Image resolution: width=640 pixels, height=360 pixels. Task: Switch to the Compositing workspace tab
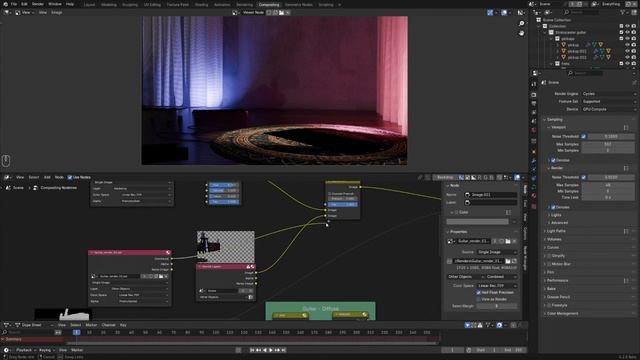(269, 4)
